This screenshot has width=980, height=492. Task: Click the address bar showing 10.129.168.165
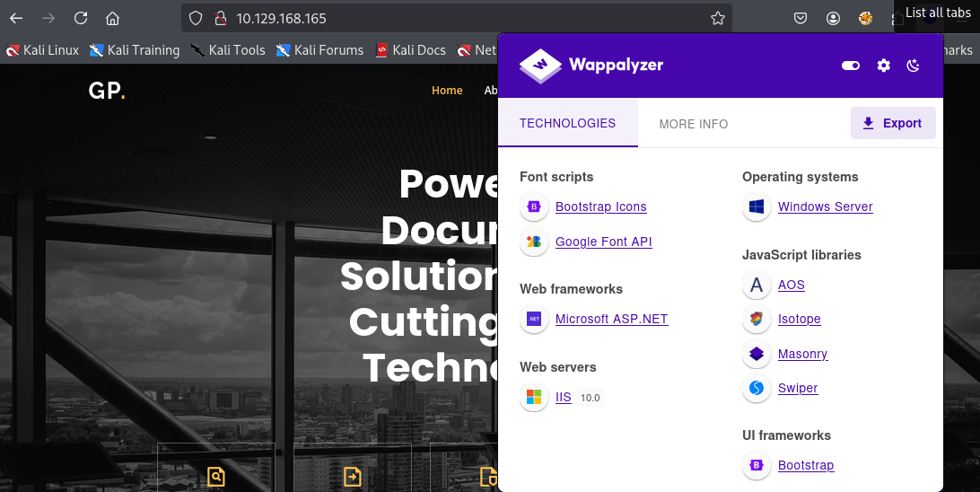456,18
